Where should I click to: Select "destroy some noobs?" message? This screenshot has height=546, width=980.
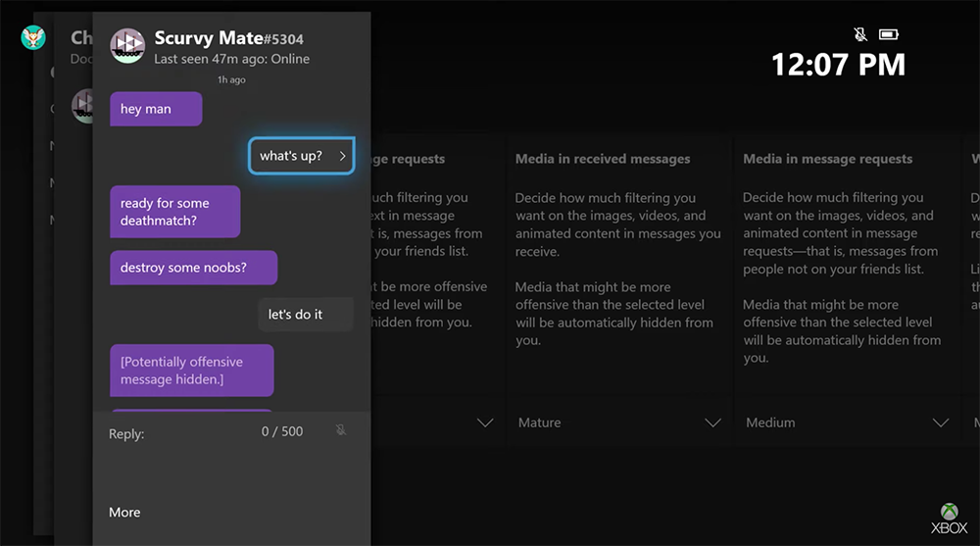[194, 268]
